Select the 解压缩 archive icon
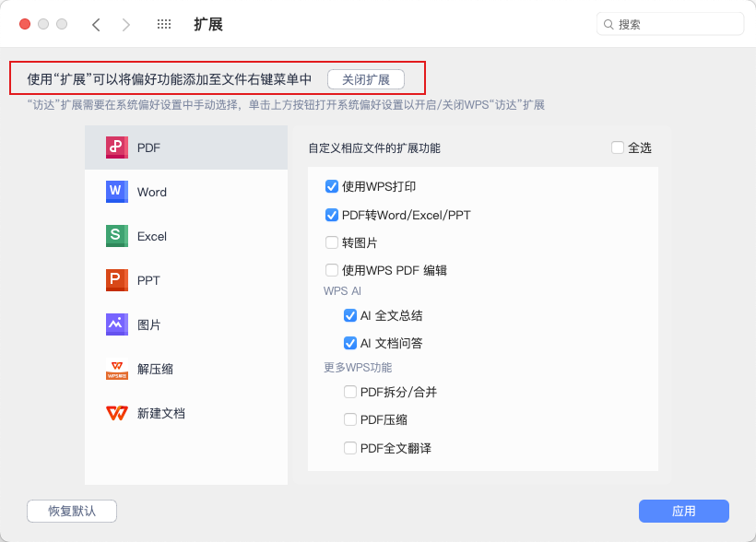Image resolution: width=756 pixels, height=542 pixels. pyautogui.click(x=116, y=369)
